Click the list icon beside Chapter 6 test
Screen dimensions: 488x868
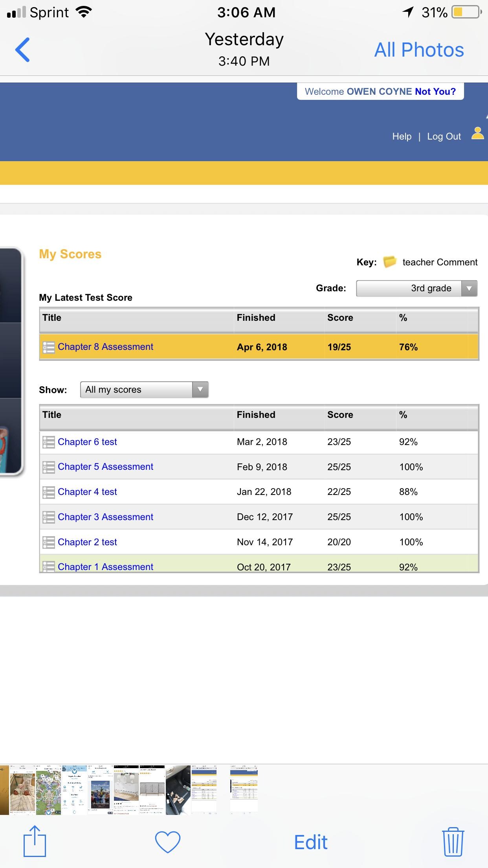[48, 442]
